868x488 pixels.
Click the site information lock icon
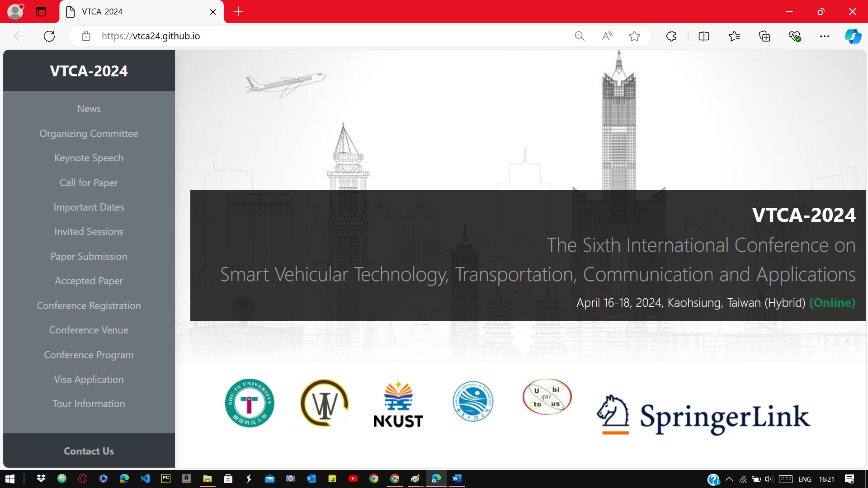(86, 36)
